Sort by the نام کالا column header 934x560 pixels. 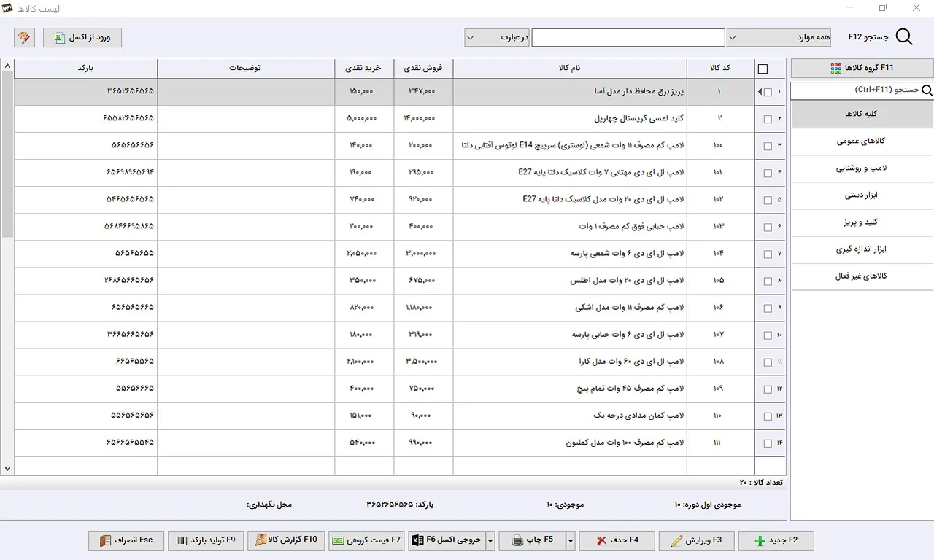pos(570,68)
